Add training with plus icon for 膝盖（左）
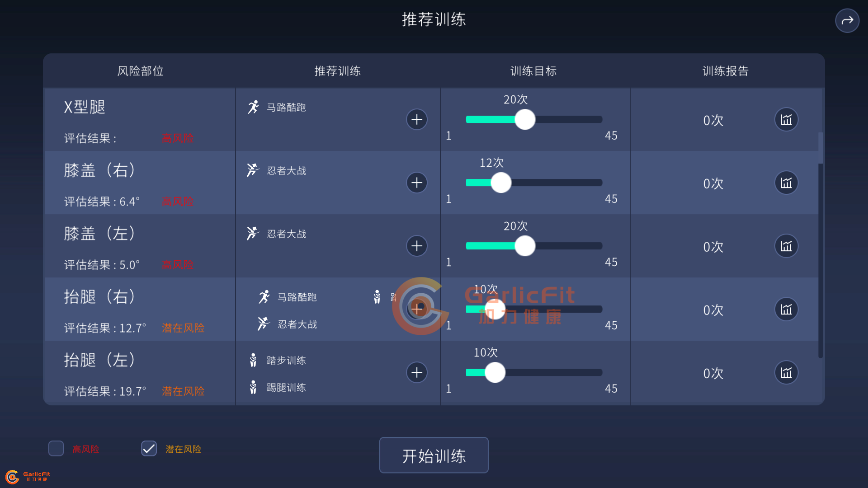Viewport: 868px width, 488px height. point(417,246)
